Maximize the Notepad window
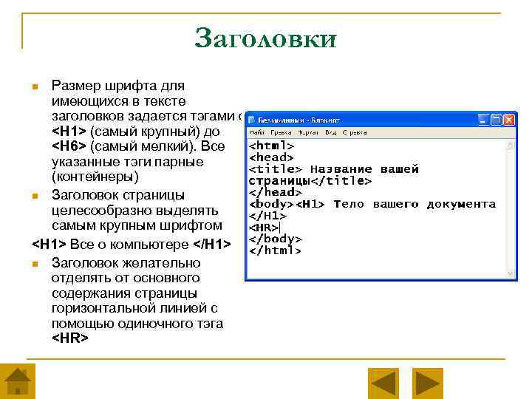 (x=496, y=120)
